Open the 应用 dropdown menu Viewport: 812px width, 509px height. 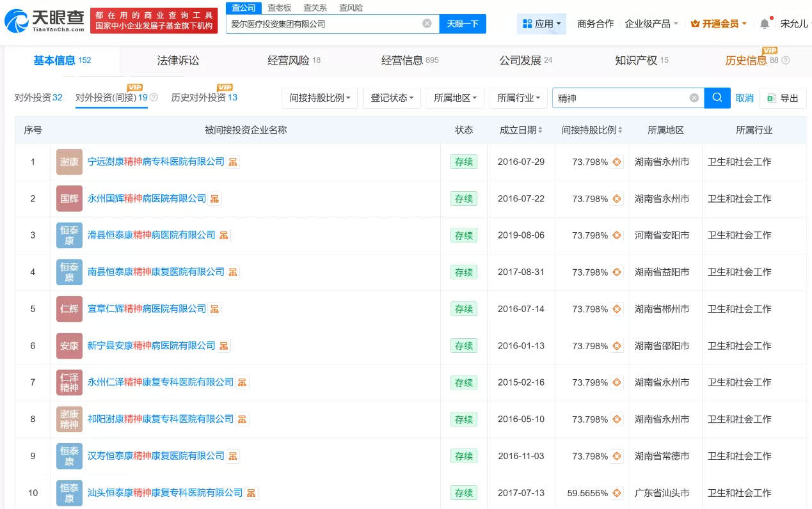(541, 24)
